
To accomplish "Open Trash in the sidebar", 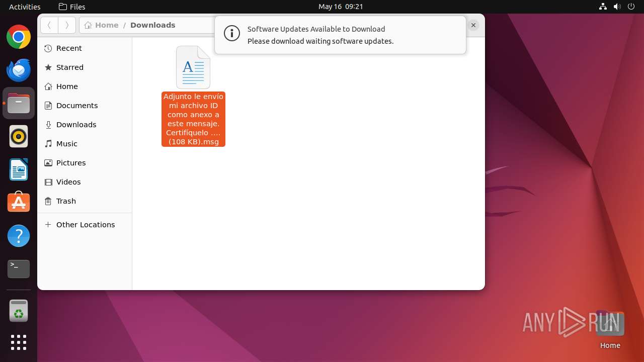I will (x=85, y=201).
